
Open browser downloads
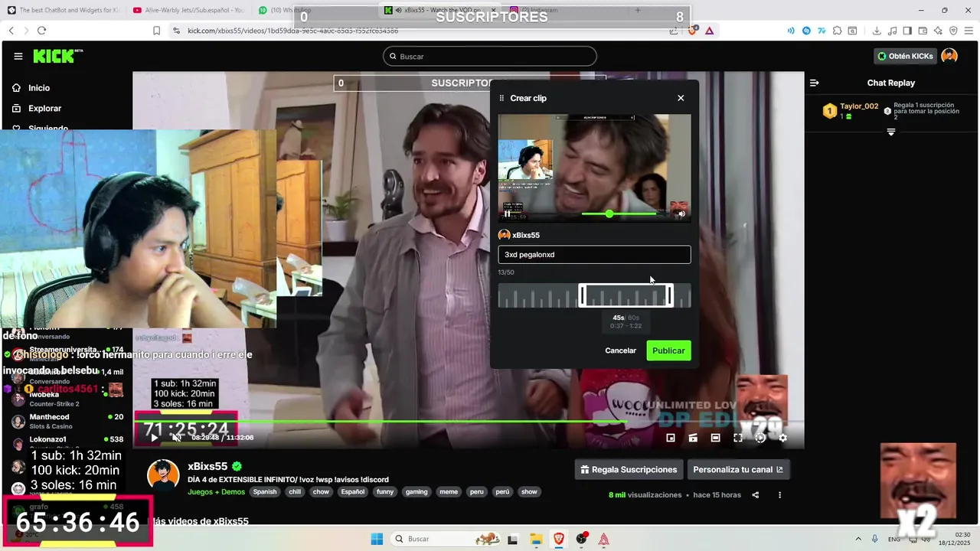point(877,31)
